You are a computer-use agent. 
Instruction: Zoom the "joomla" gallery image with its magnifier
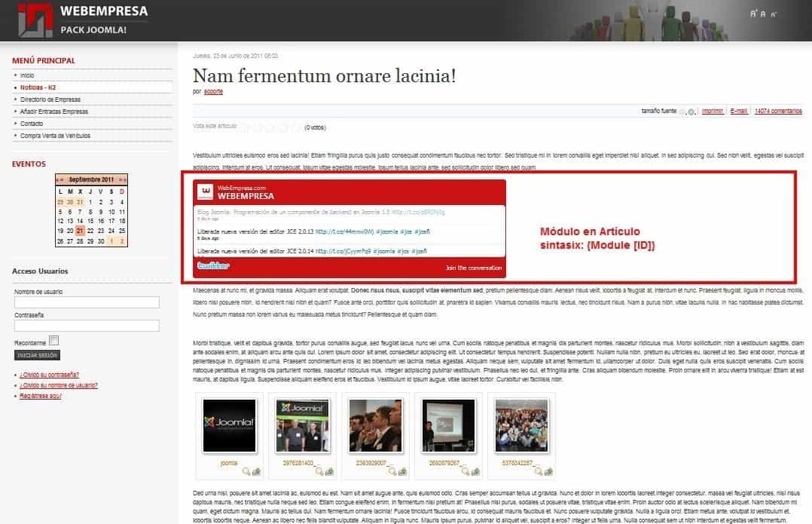coord(246,471)
